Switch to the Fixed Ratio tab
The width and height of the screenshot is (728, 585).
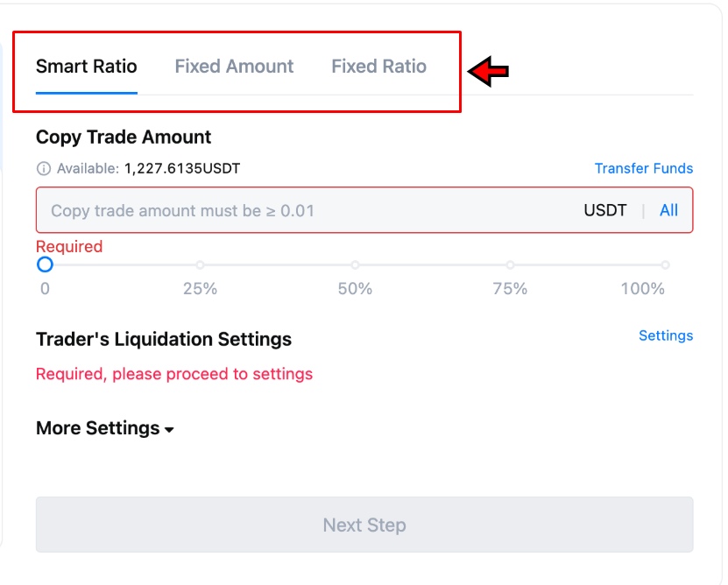point(378,66)
